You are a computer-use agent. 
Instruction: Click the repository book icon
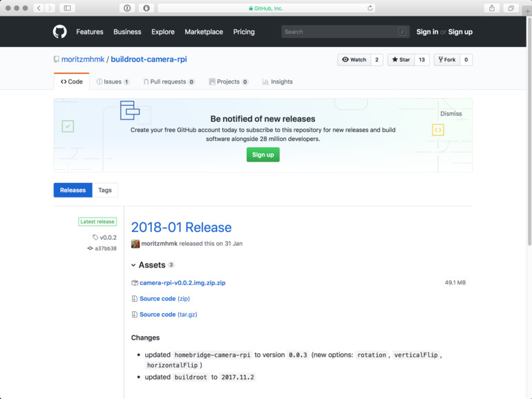(57, 59)
